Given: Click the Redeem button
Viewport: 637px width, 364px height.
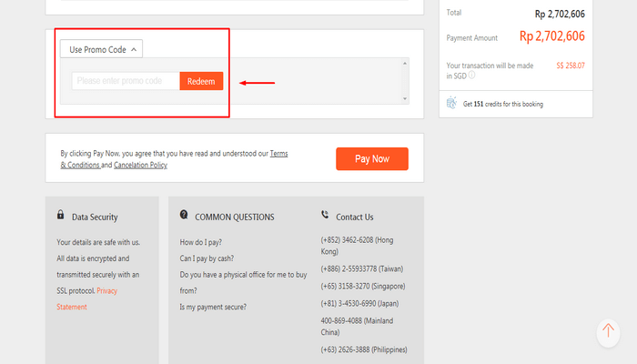Looking at the screenshot, I should coord(201,81).
